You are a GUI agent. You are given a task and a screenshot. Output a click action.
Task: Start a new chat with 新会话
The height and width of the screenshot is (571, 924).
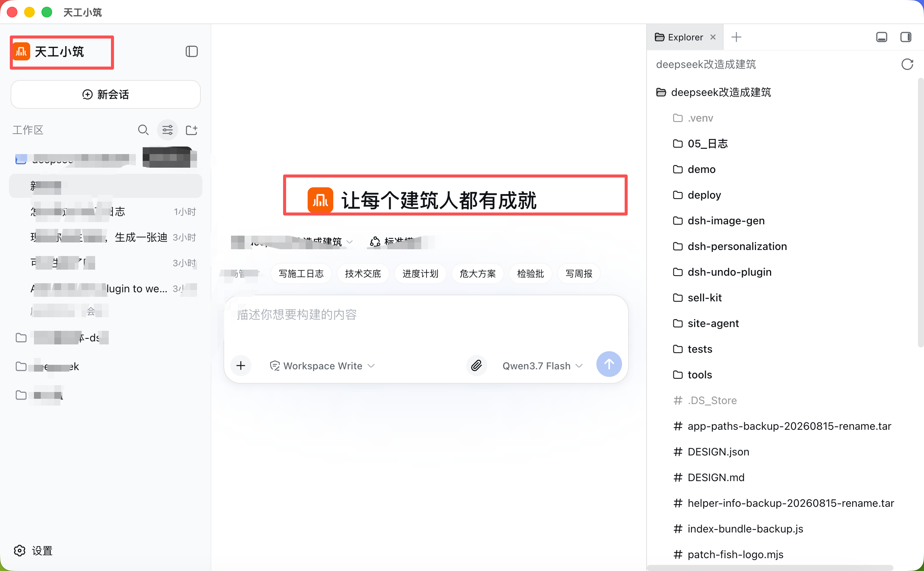click(x=106, y=94)
